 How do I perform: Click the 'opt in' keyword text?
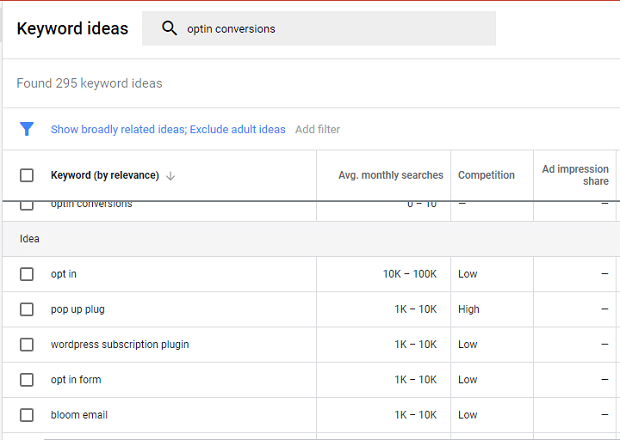63,274
